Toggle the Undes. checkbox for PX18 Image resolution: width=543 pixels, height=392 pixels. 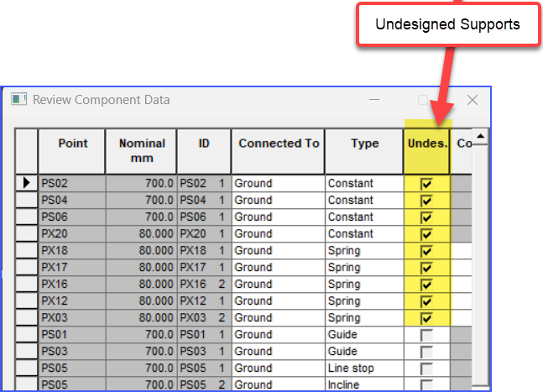coord(426,251)
